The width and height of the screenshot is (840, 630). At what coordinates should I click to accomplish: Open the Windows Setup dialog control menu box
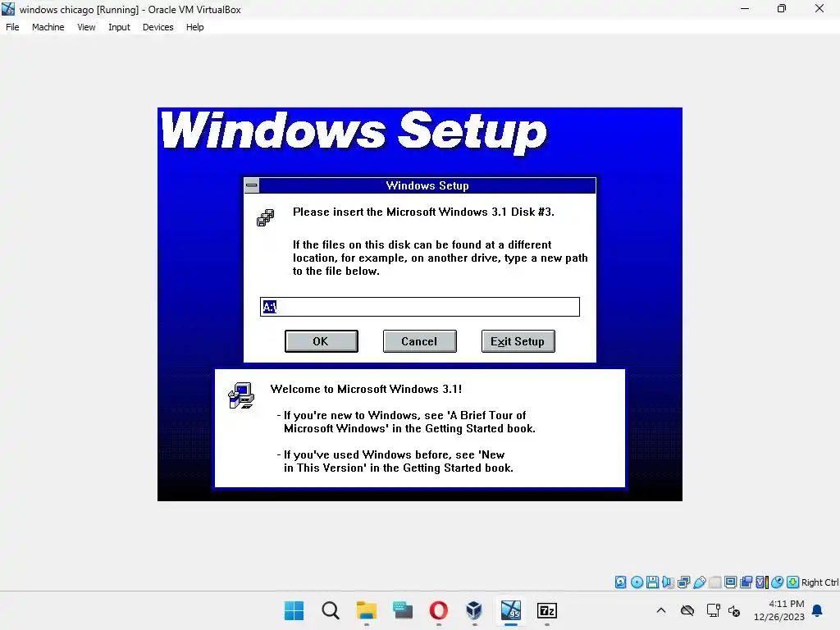[x=251, y=185]
